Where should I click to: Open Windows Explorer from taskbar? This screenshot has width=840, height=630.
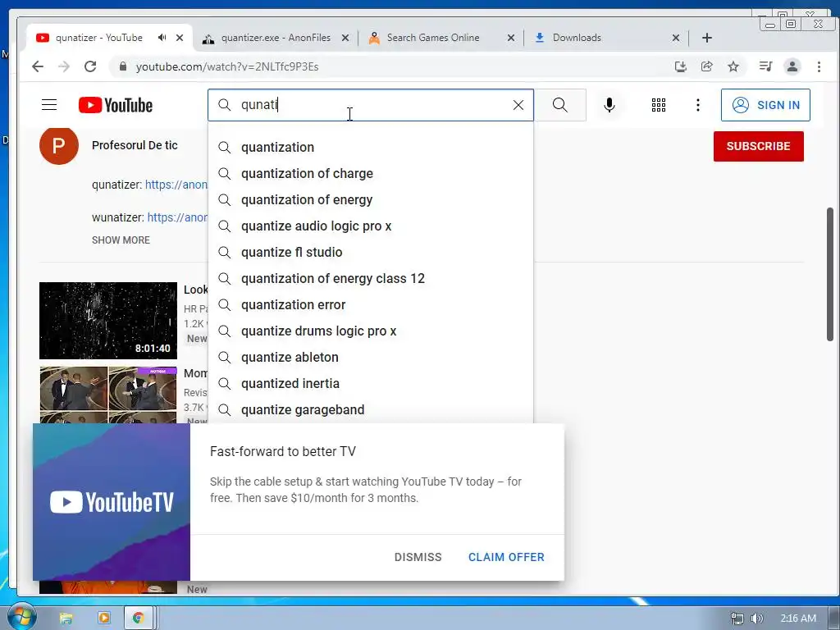click(x=66, y=619)
